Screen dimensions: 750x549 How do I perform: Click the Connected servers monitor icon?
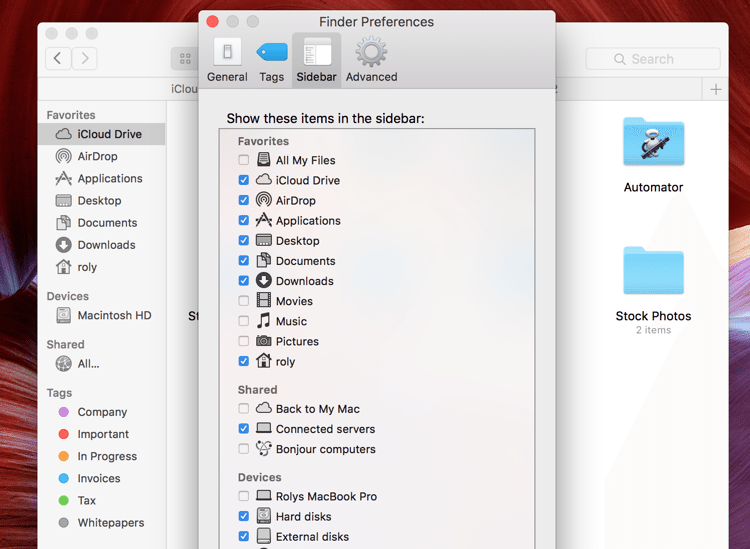point(264,428)
